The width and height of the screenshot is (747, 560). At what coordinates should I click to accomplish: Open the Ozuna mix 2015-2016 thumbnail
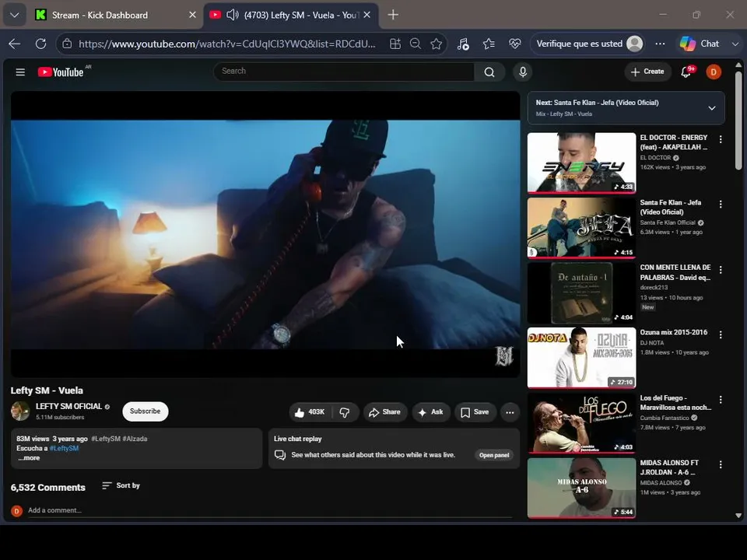(581, 358)
